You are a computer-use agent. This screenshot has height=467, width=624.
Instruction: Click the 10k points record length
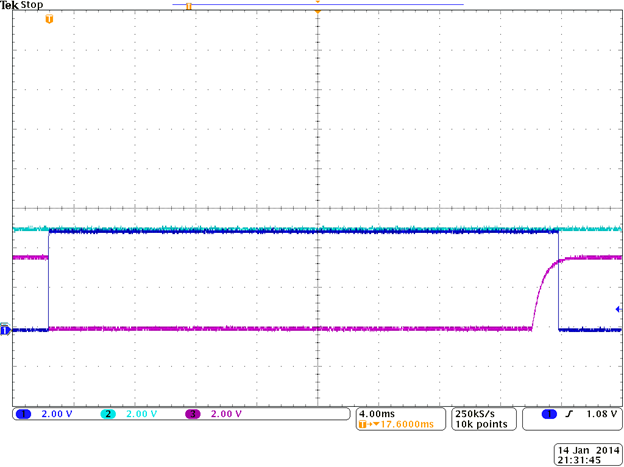tap(481, 424)
